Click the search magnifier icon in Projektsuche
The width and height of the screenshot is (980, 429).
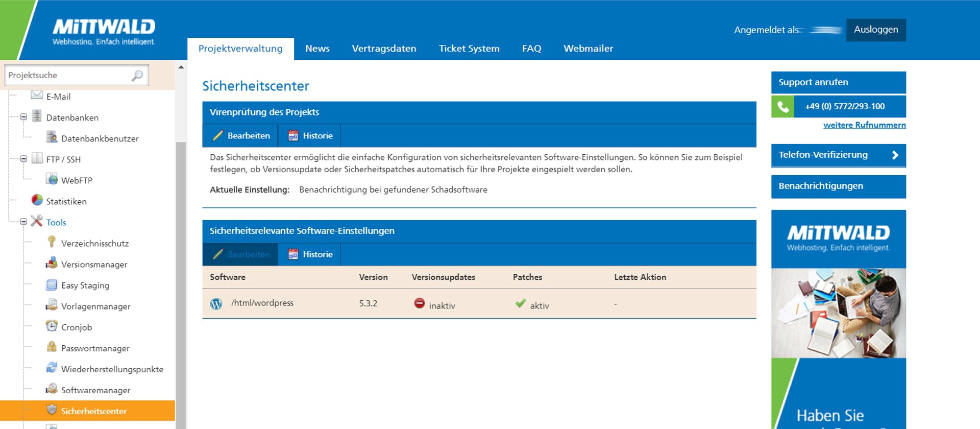click(137, 76)
